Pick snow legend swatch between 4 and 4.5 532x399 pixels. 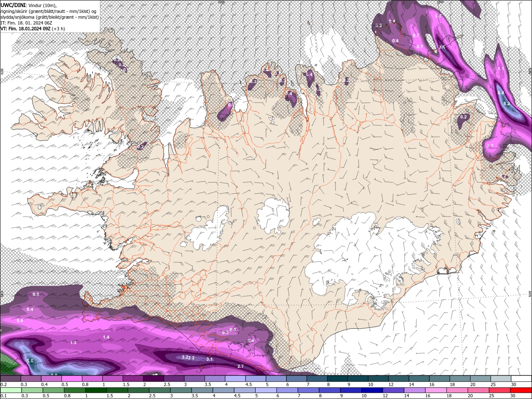pos(235,379)
